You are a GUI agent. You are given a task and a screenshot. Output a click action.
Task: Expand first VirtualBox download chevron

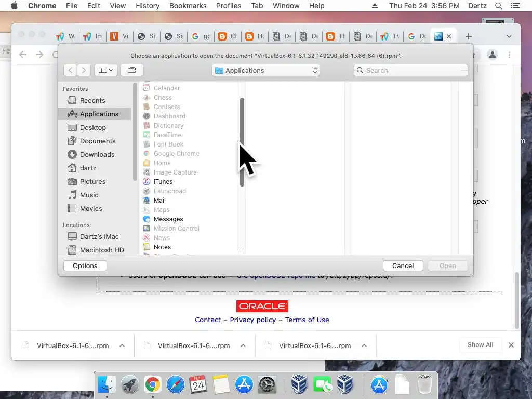click(122, 345)
